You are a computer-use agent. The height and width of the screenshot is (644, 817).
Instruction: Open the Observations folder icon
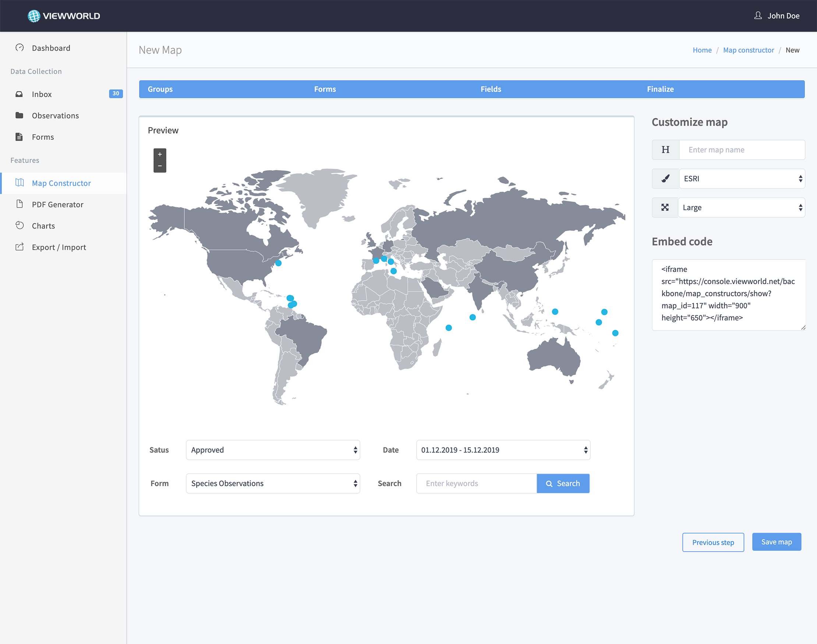[x=19, y=115]
